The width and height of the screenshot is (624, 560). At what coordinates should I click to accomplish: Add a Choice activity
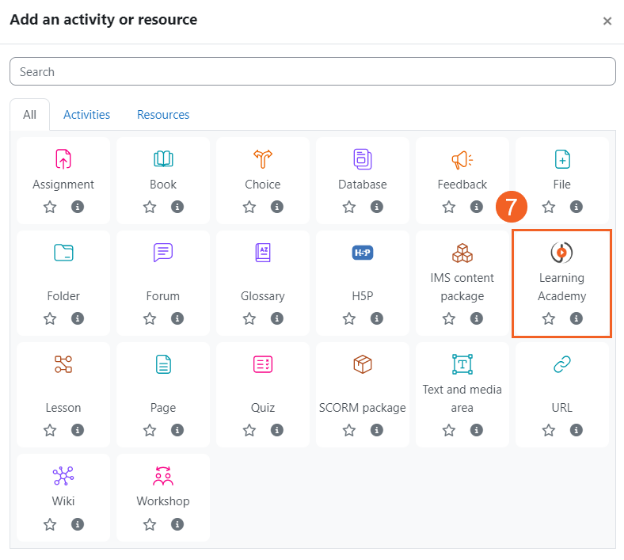click(x=263, y=159)
